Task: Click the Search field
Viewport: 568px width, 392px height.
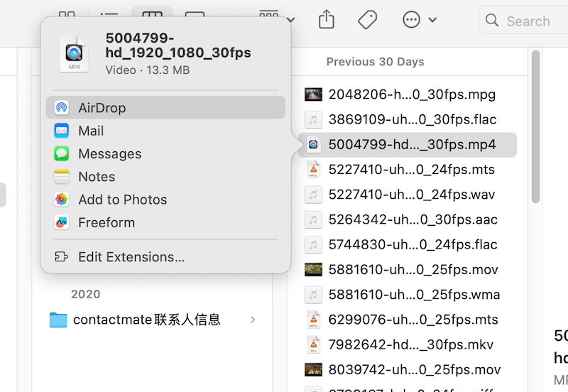Action: (x=527, y=21)
